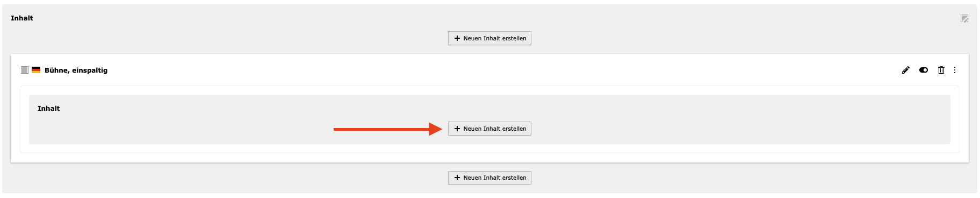Viewport: 980px width, 198px height.
Task: Click Neuen Inhalt erstellen inside Bühne container
Action: (x=489, y=129)
